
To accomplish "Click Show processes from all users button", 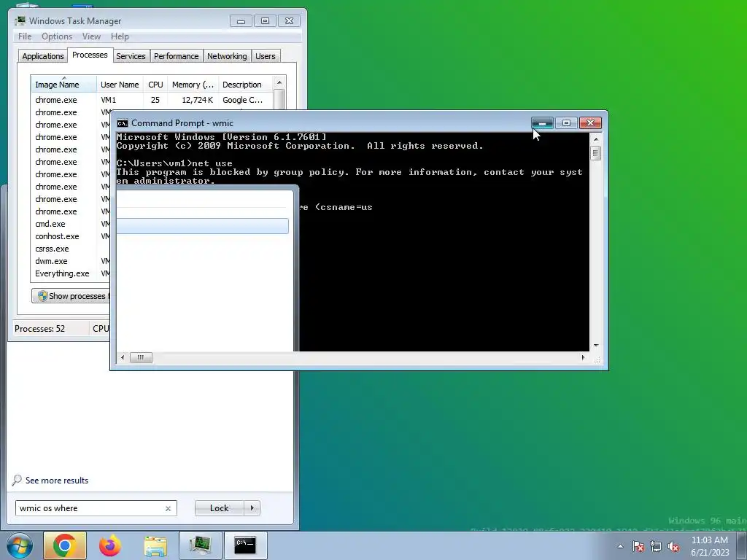I will [x=71, y=296].
